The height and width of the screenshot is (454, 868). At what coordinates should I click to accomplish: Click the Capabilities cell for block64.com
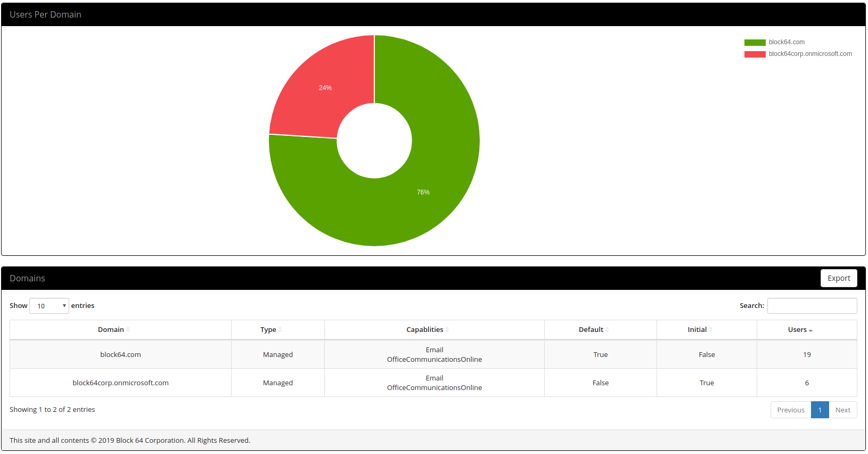(x=435, y=354)
